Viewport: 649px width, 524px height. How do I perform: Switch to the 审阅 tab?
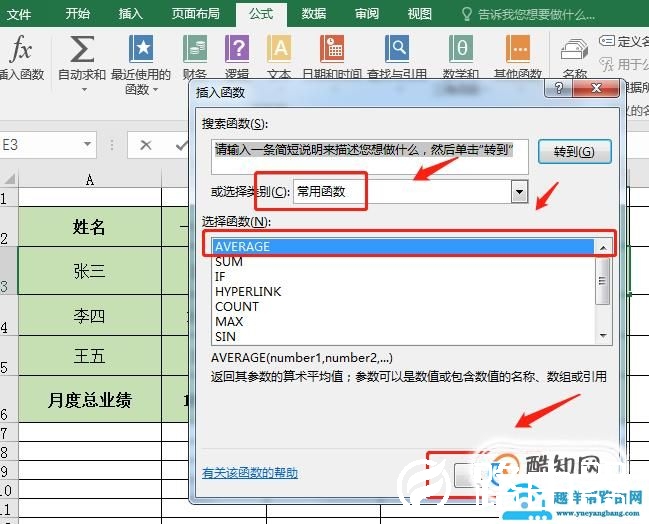367,14
